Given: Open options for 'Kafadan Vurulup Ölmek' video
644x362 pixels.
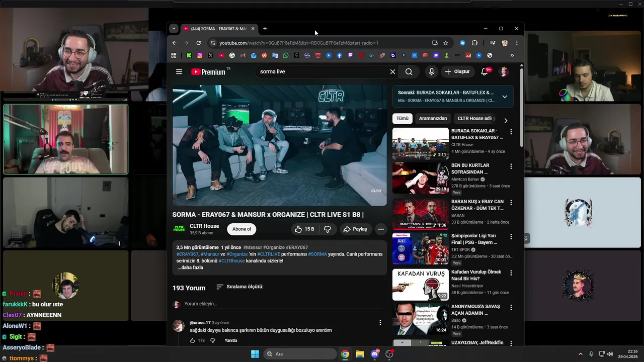Looking at the screenshot, I should (x=511, y=273).
